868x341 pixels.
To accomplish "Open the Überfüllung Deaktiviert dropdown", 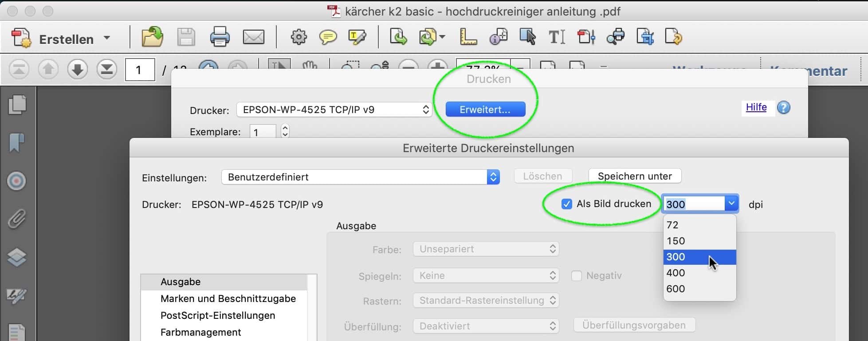I will point(486,326).
